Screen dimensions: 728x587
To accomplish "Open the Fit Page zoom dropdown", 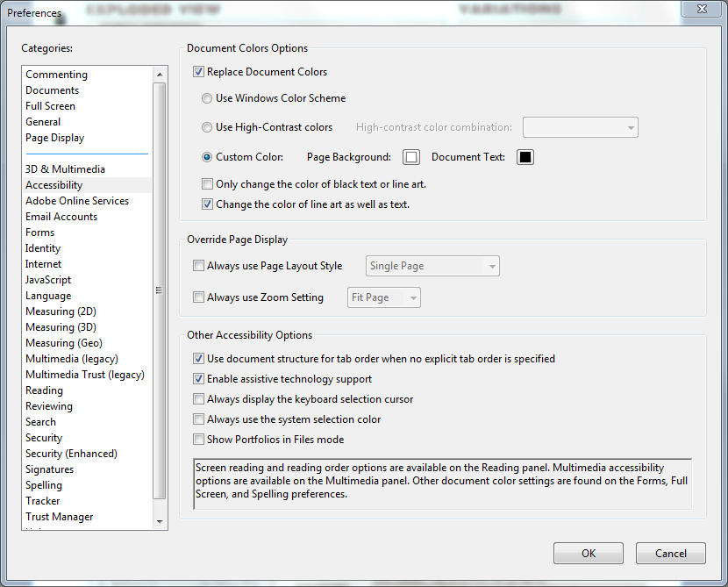I will point(384,297).
